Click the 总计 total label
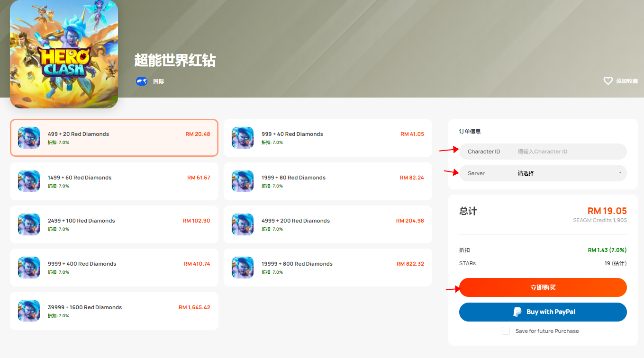 click(468, 211)
